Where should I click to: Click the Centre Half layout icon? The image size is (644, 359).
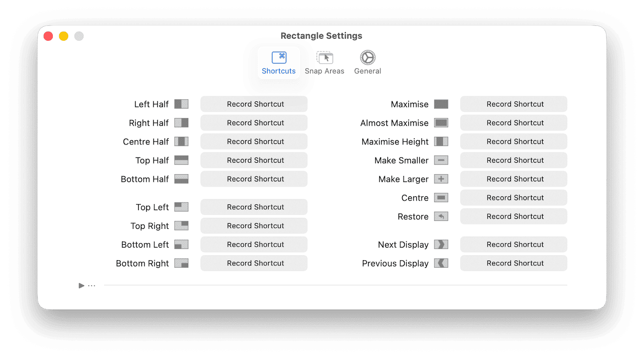pos(181,142)
